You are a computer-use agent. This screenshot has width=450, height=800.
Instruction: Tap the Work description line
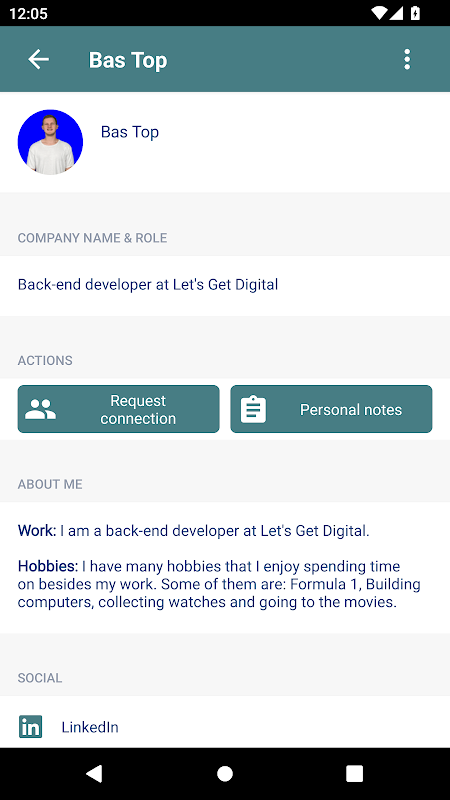193,531
